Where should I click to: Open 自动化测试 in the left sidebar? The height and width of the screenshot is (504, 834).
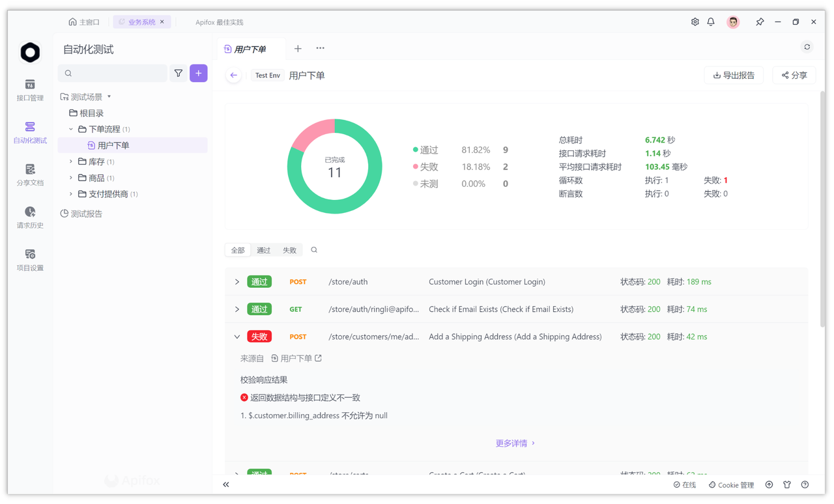click(30, 133)
